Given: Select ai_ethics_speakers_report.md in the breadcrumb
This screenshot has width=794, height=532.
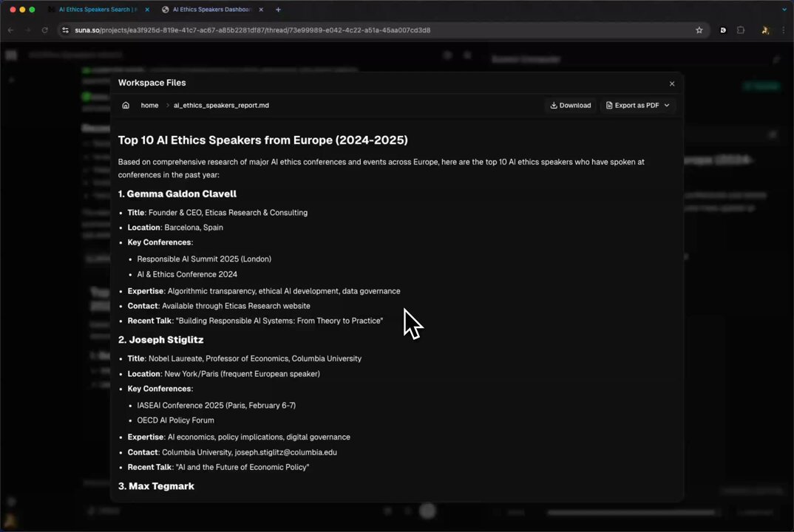Looking at the screenshot, I should click(x=221, y=105).
